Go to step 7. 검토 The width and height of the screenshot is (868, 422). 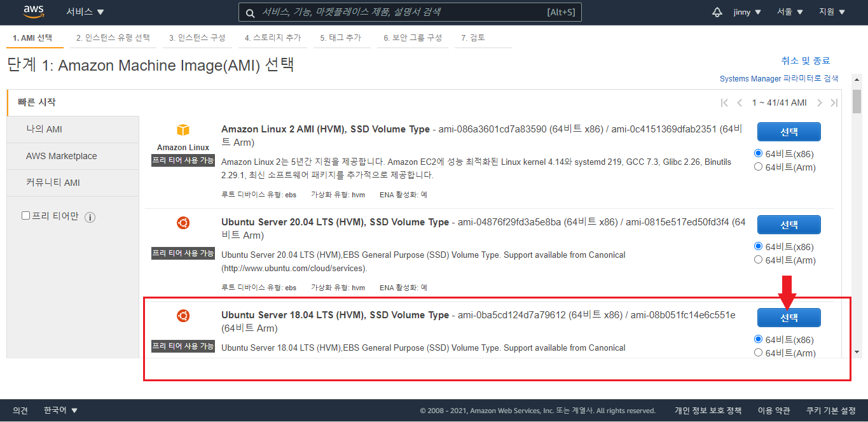pyautogui.click(x=473, y=38)
